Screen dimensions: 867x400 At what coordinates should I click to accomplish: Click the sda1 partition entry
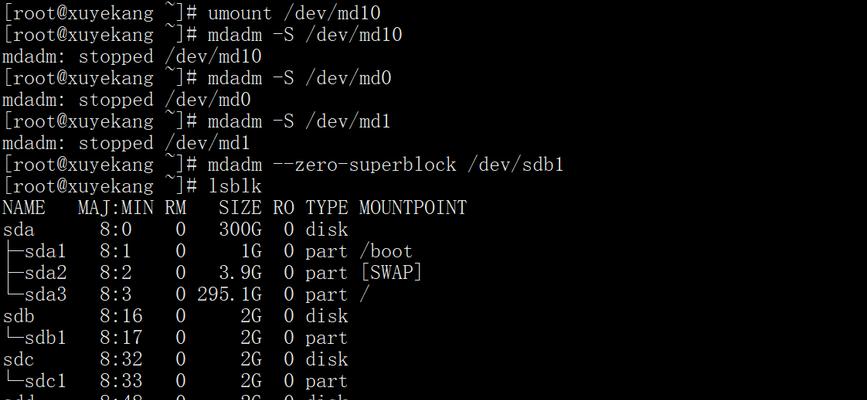click(x=45, y=252)
